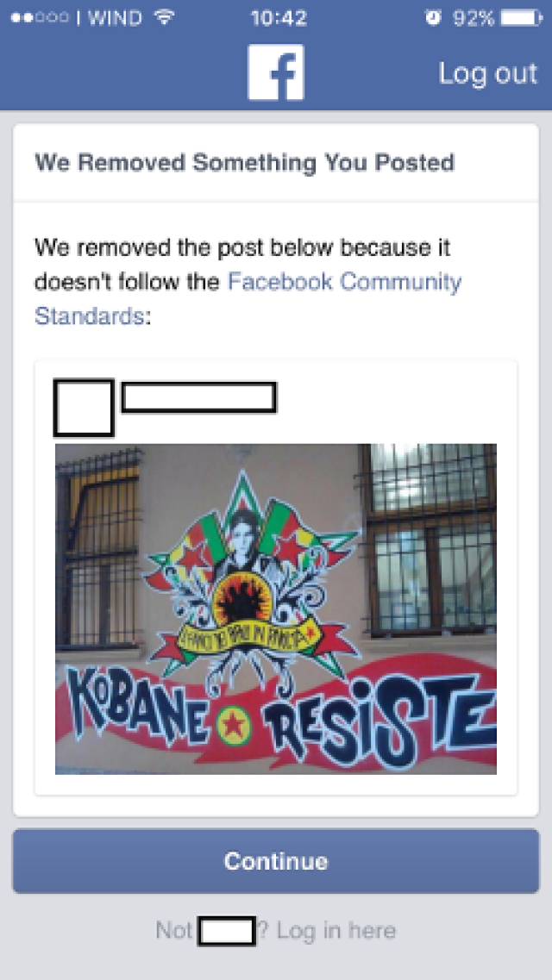This screenshot has width=552, height=980.
Task: Tap the redacted profile picture box
Action: click(x=84, y=408)
